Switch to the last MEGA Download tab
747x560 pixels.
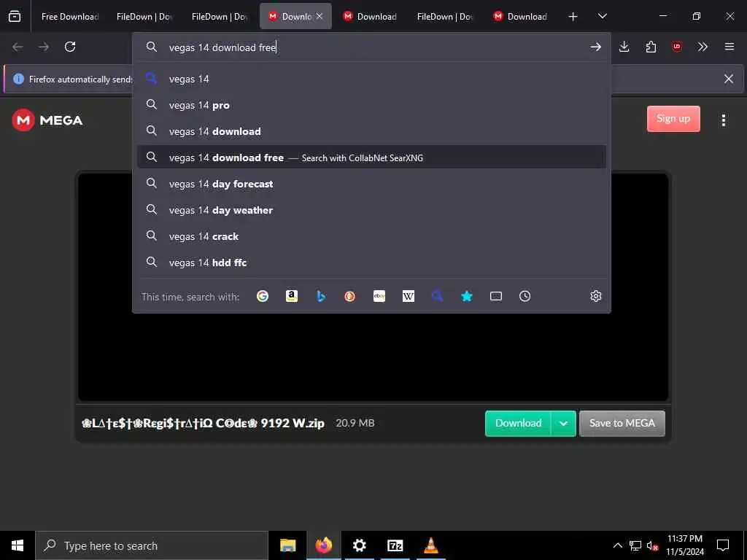click(520, 16)
